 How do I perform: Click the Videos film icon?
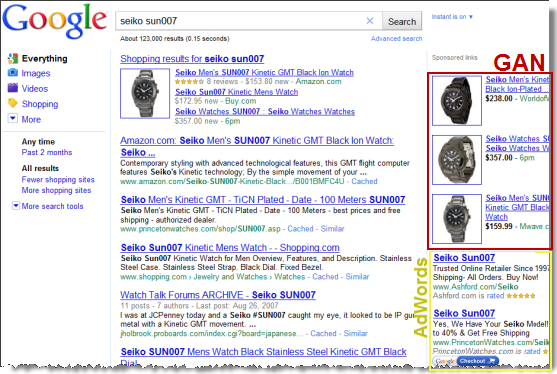coord(13,88)
